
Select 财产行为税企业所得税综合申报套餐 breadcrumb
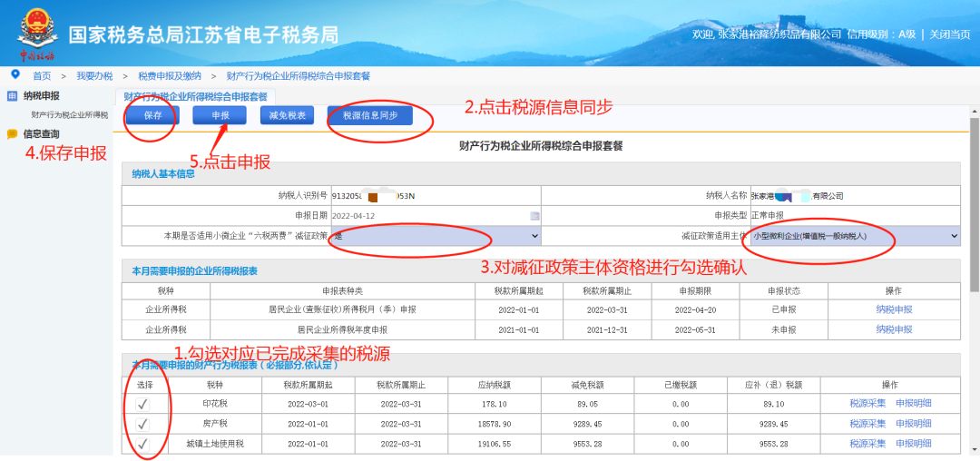(299, 76)
